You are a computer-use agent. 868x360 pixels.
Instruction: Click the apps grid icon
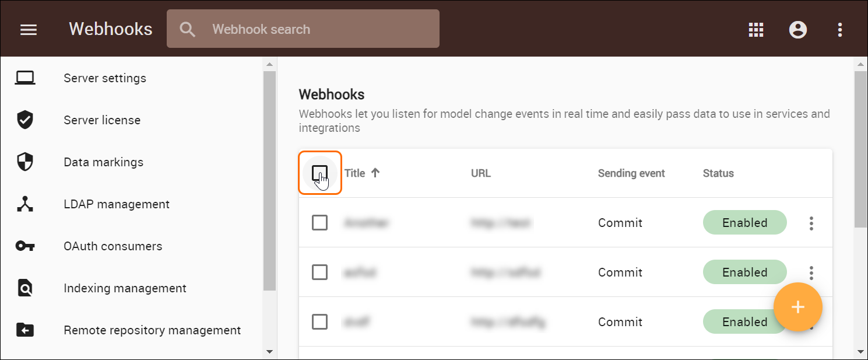pos(756,30)
